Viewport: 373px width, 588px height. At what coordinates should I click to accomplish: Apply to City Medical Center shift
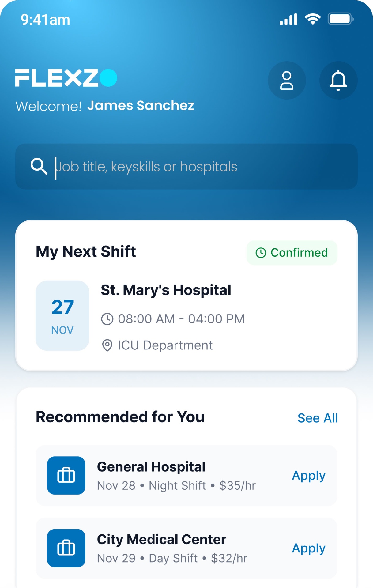point(309,548)
